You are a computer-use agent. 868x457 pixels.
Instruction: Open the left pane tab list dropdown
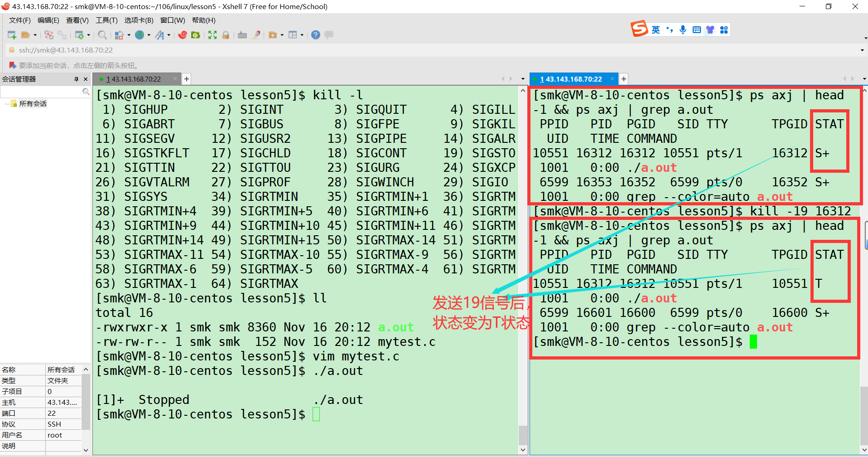[523, 79]
